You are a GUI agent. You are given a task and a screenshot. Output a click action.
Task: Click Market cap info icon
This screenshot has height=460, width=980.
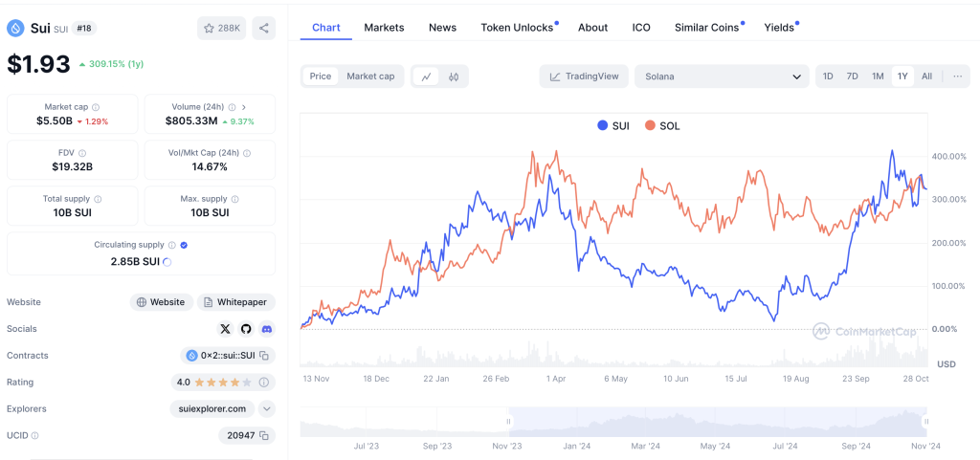(96, 107)
